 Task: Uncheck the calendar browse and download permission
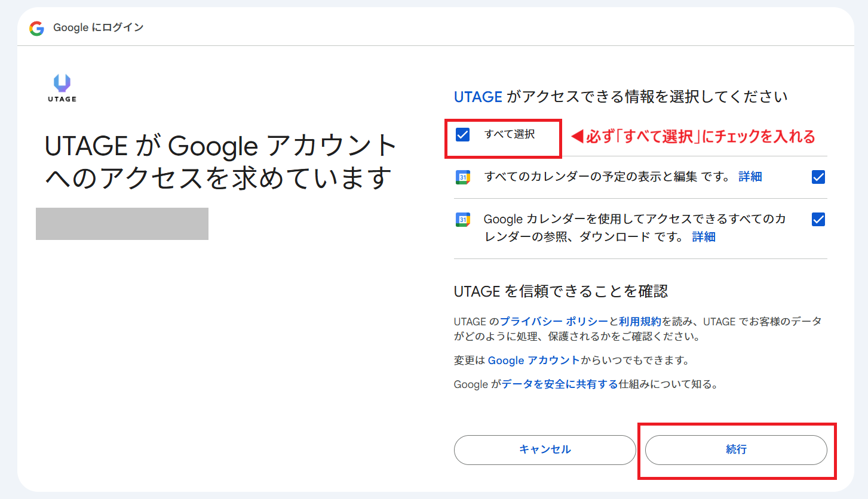click(818, 220)
